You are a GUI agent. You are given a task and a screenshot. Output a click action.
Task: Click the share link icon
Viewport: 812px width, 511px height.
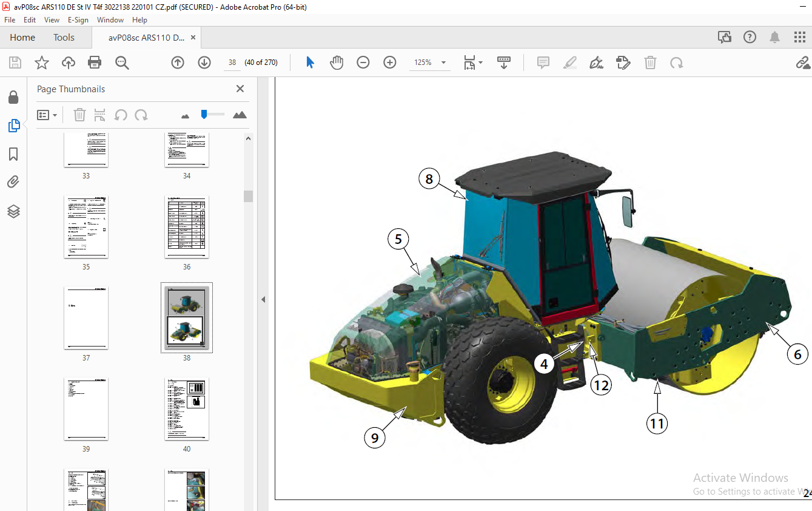coord(803,63)
